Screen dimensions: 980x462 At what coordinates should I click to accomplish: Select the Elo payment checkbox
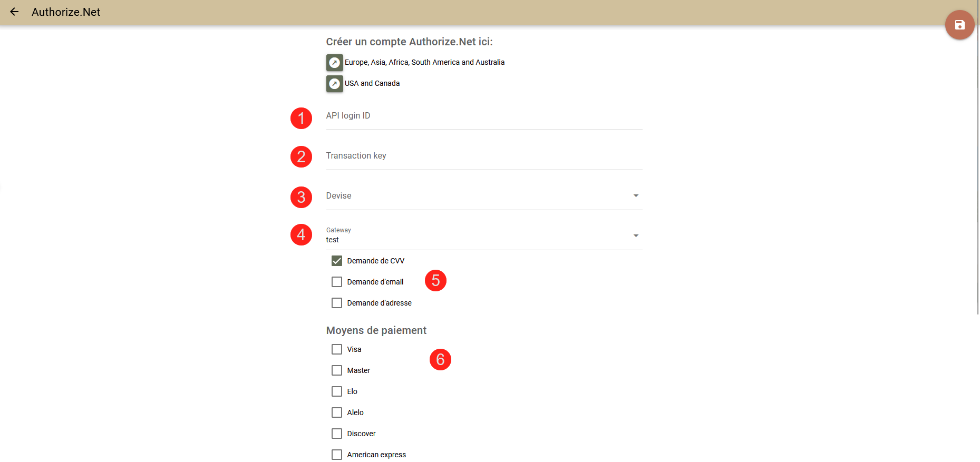pyautogui.click(x=337, y=391)
